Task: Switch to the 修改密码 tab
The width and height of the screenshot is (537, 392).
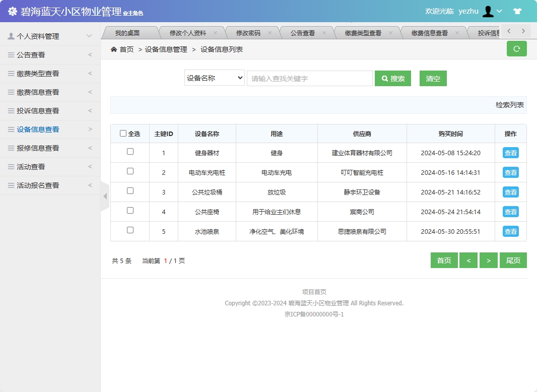Action: tap(250, 32)
